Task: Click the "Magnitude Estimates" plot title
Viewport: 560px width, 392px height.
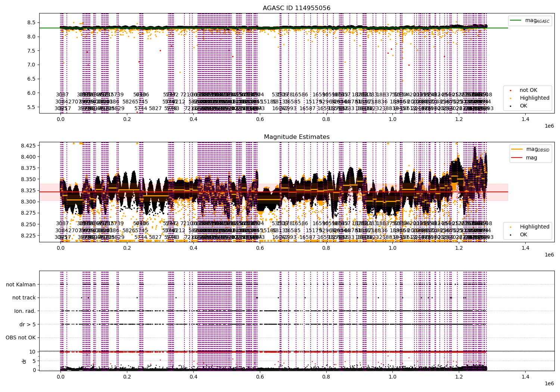Action: (x=296, y=137)
